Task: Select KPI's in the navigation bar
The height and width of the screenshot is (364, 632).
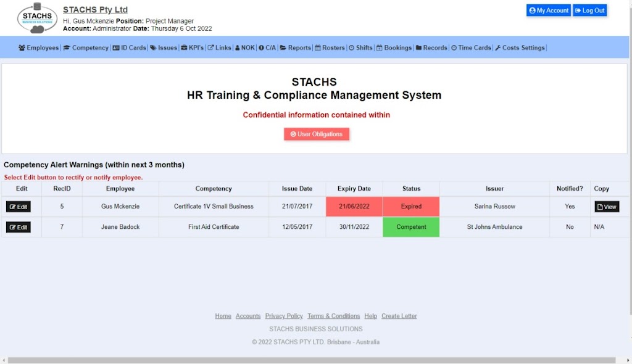Action: coord(193,48)
